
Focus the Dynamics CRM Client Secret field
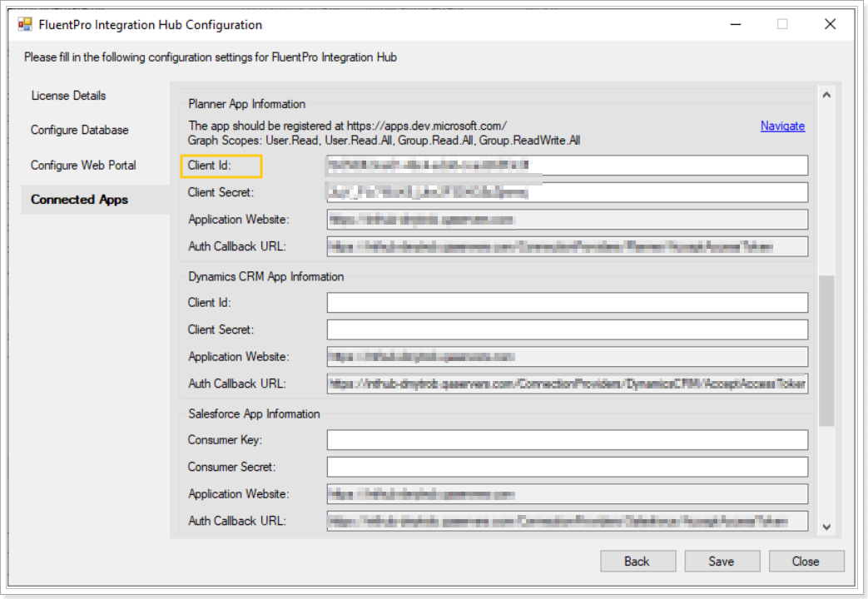pyautogui.click(x=567, y=329)
